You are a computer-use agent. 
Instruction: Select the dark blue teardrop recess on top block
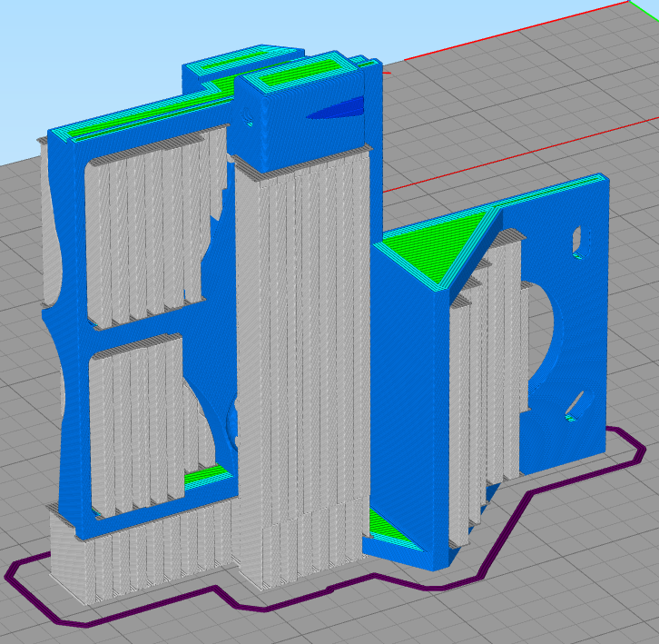click(x=334, y=108)
